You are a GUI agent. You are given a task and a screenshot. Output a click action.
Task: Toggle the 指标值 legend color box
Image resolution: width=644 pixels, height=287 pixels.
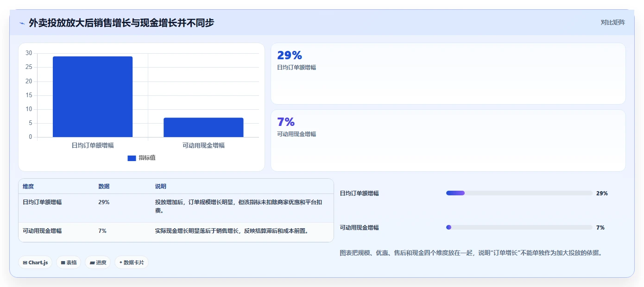click(x=132, y=158)
